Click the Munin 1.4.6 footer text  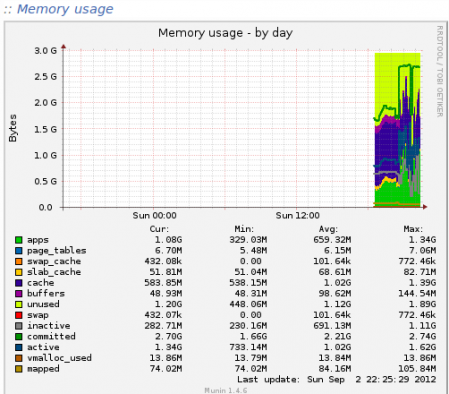[x=226, y=390]
